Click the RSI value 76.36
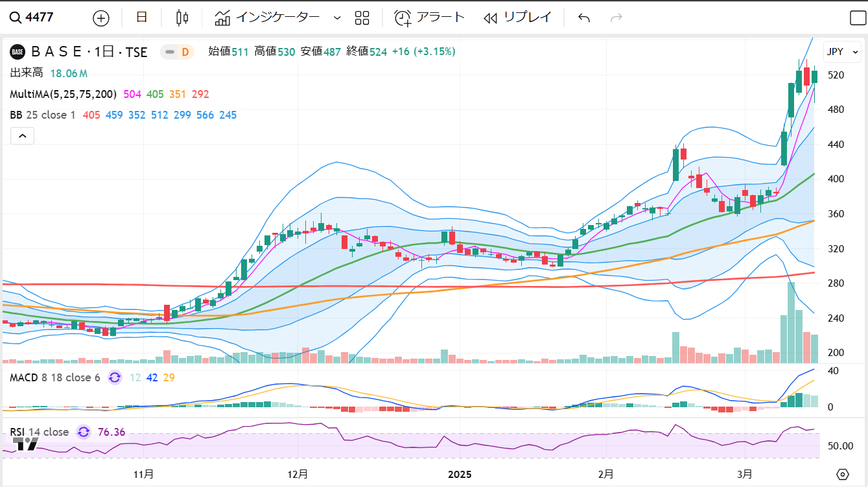 (x=111, y=432)
